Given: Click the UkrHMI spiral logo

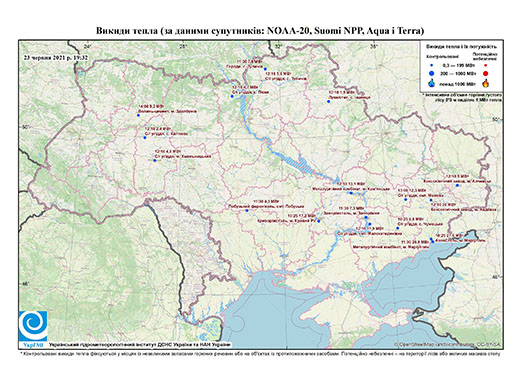Looking at the screenshot, I should 33,326.
